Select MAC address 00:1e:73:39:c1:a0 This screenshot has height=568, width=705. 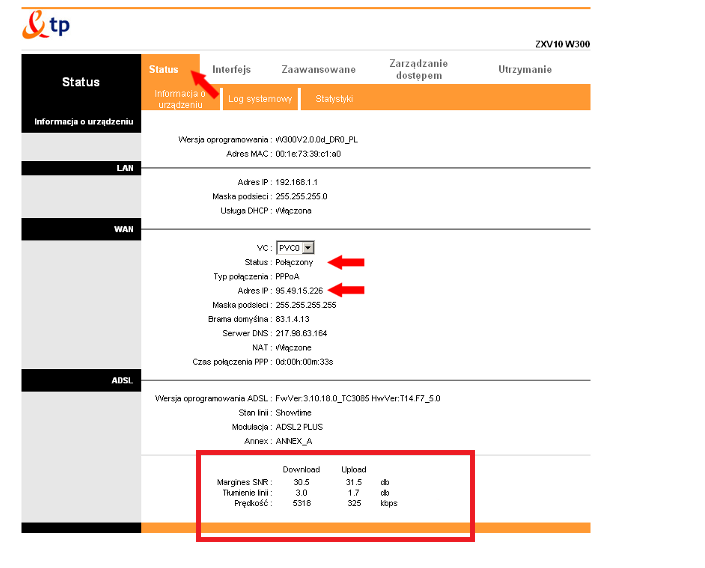click(x=308, y=154)
